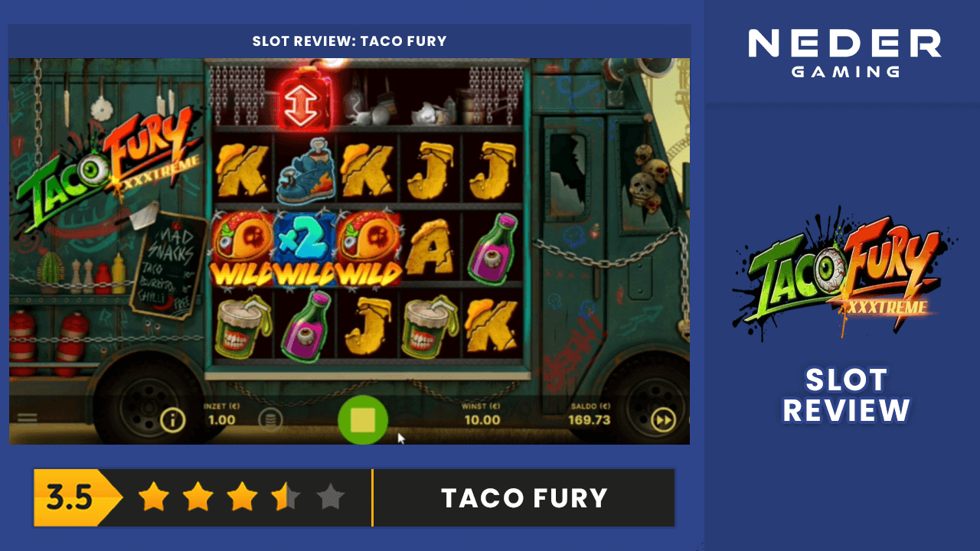Open the info paytable icon
Image resolution: width=980 pixels, height=551 pixels.
[173, 419]
